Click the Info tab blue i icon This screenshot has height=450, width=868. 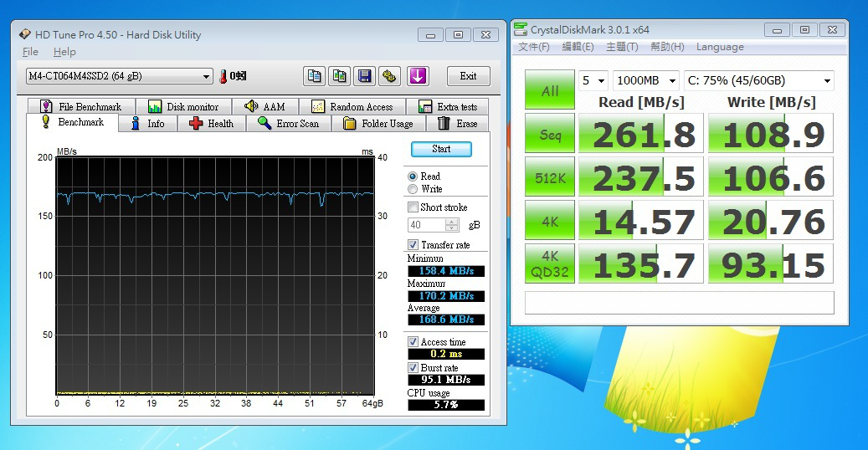135,124
